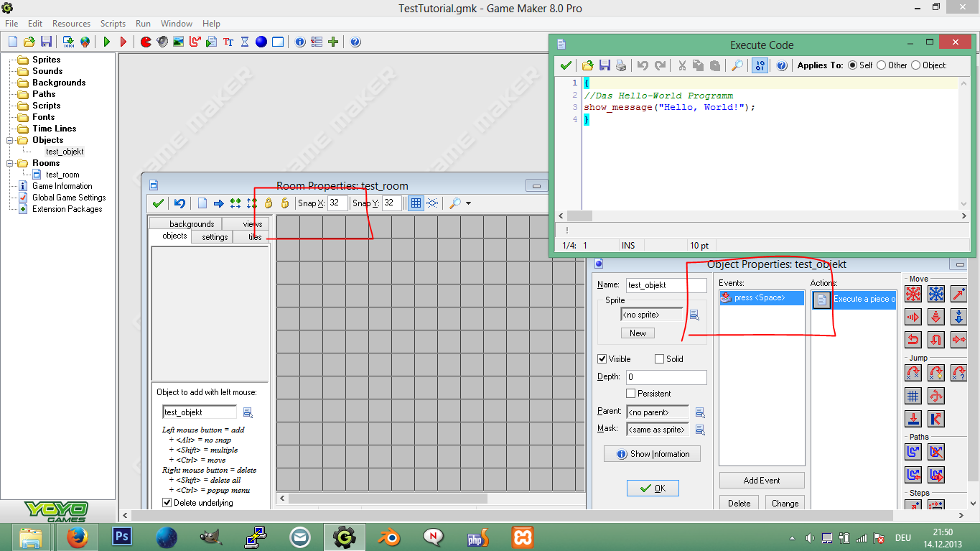980x551 pixels.
Task: Click the Snap X input field
Action: [337, 203]
